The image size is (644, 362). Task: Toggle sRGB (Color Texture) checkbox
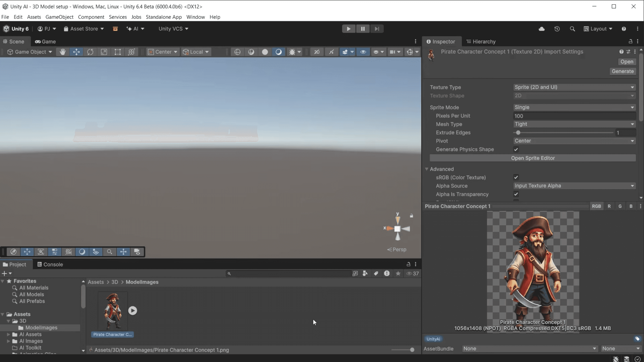[516, 177]
